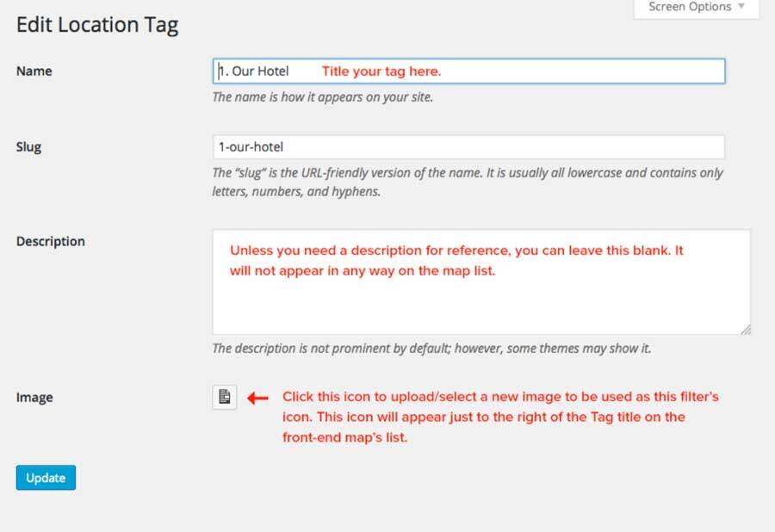Click the Image field label
The image size is (775, 532).
coord(34,398)
